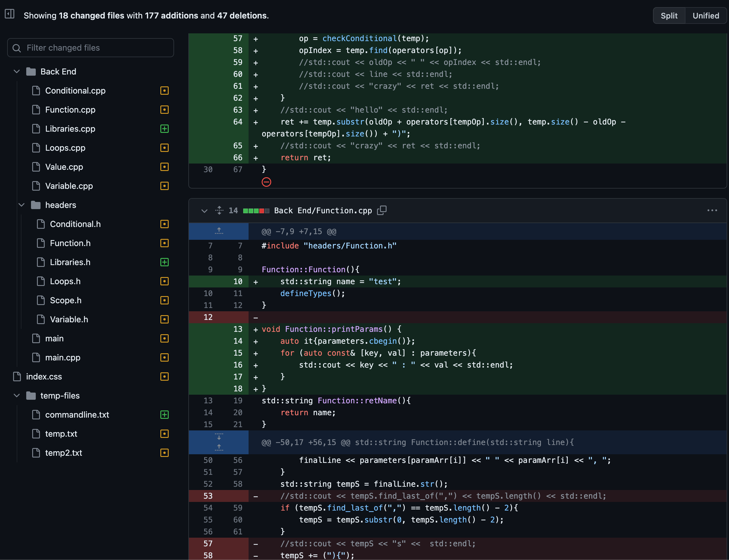Click the expand-up arrow in the -7,9 hunk
Screen dimensions: 729x560
[x=219, y=231]
